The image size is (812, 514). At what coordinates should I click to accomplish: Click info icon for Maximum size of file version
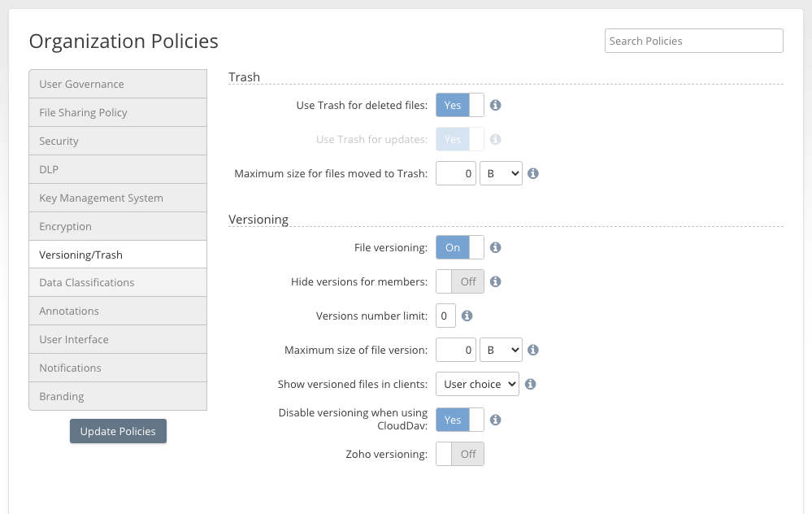pyautogui.click(x=533, y=350)
